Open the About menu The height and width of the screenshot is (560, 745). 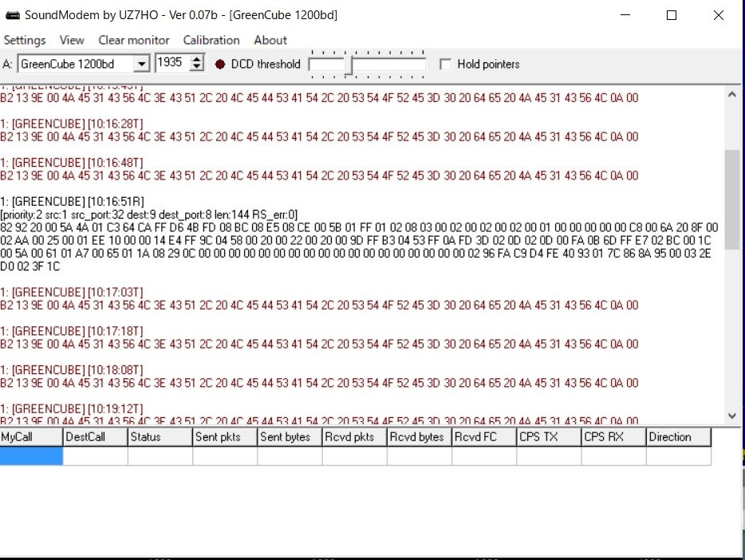[270, 40]
